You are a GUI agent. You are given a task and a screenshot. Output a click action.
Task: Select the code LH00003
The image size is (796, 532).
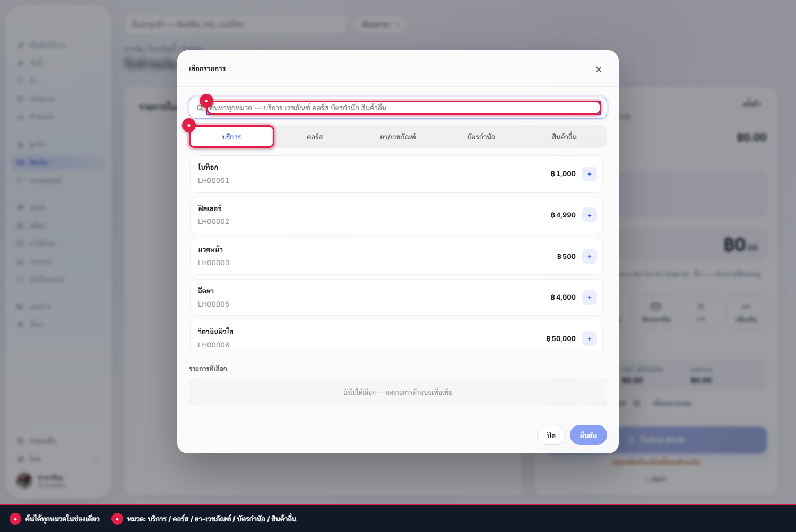pyautogui.click(x=213, y=263)
